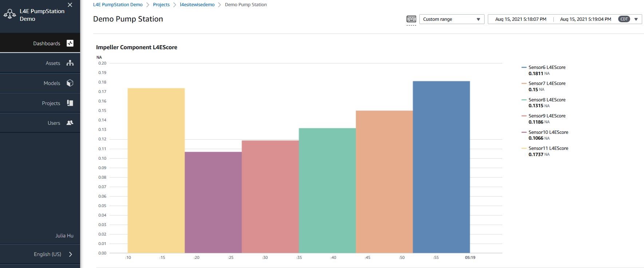Click the yellow Sensor11 bar in chart
Viewport: 644px width, 268px height.
pyautogui.click(x=156, y=171)
